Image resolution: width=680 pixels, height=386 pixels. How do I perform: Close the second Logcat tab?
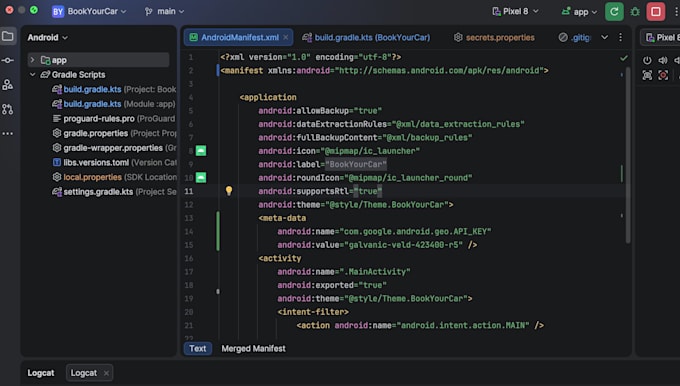coord(106,373)
